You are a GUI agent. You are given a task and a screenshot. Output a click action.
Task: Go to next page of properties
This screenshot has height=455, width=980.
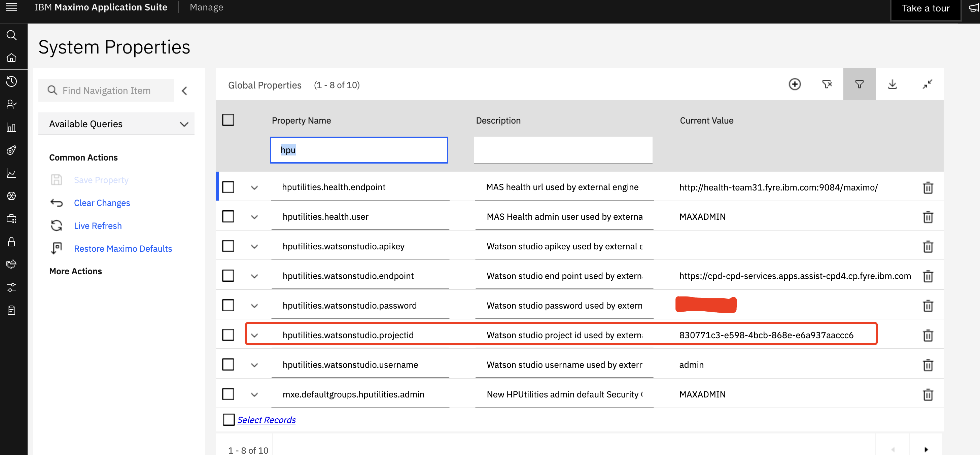pos(926,449)
